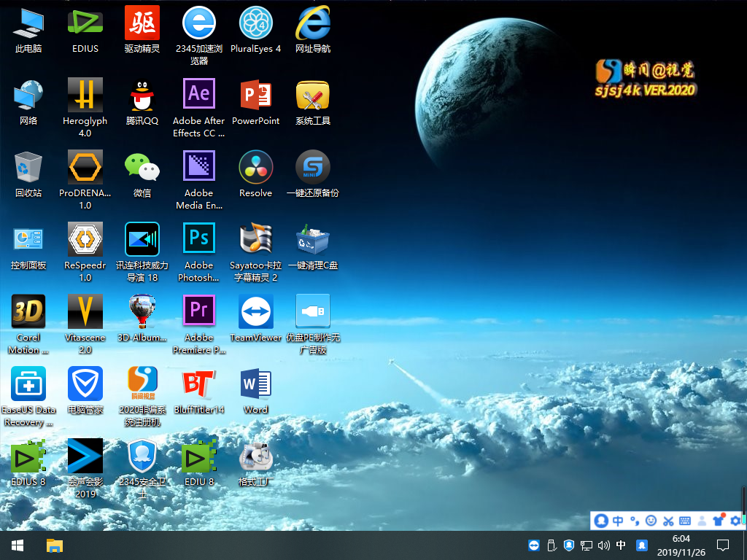
Task: Open the 网址导航 Internet Explorer icon
Action: (x=312, y=23)
